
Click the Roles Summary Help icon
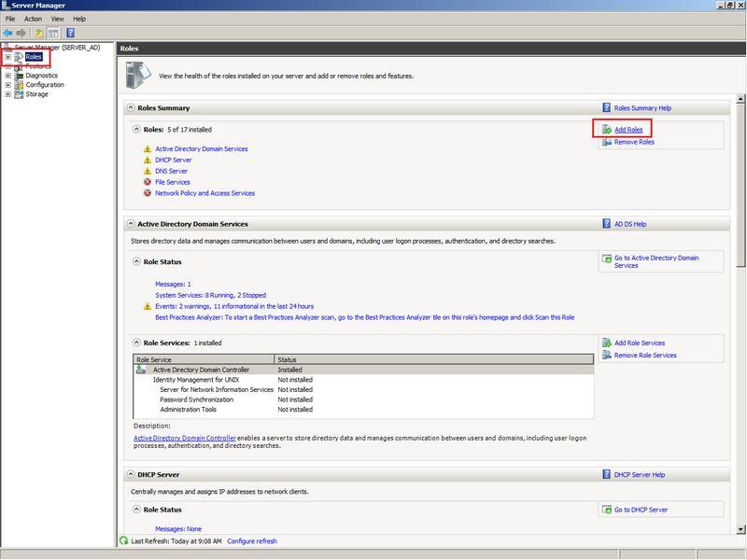(x=606, y=107)
